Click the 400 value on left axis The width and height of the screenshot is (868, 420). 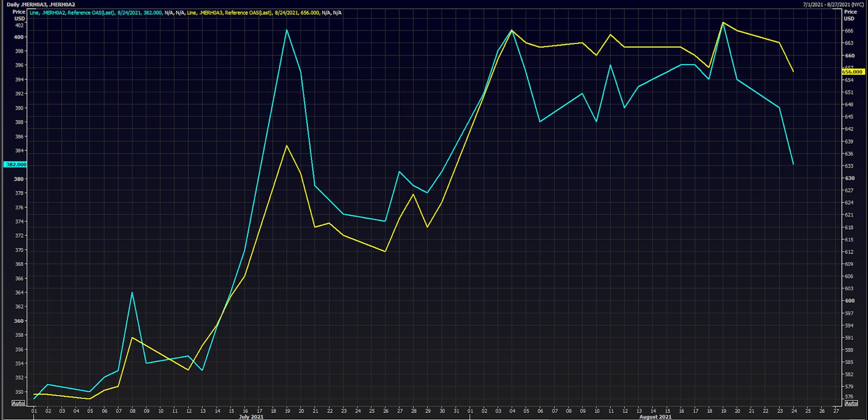pyautogui.click(x=19, y=37)
